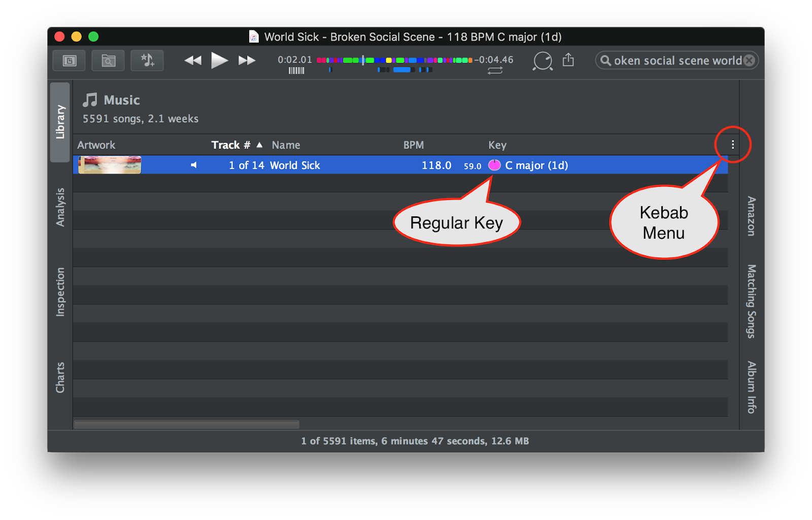This screenshot has height=520, width=812.
Task: Click the horizontal scrollbar thumb
Action: [x=187, y=424]
